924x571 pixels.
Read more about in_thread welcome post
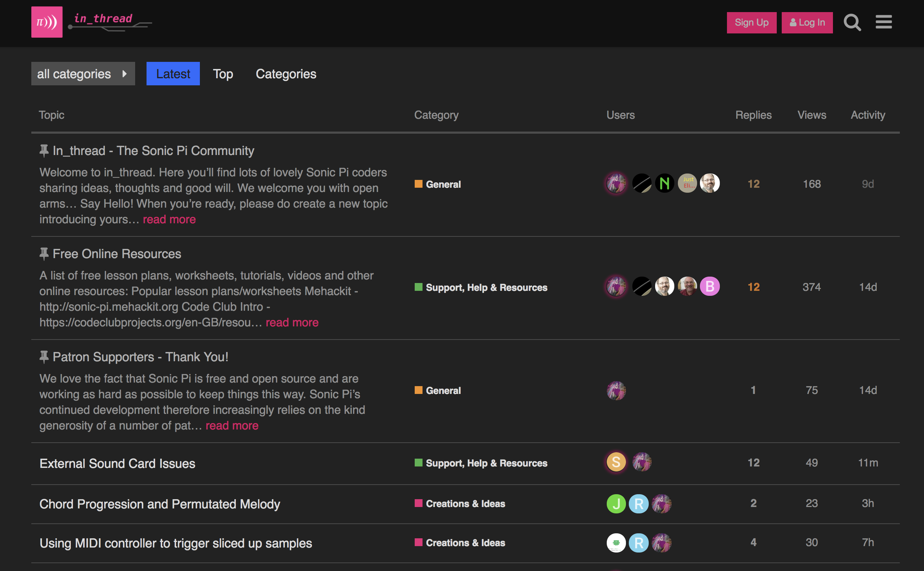(x=169, y=219)
